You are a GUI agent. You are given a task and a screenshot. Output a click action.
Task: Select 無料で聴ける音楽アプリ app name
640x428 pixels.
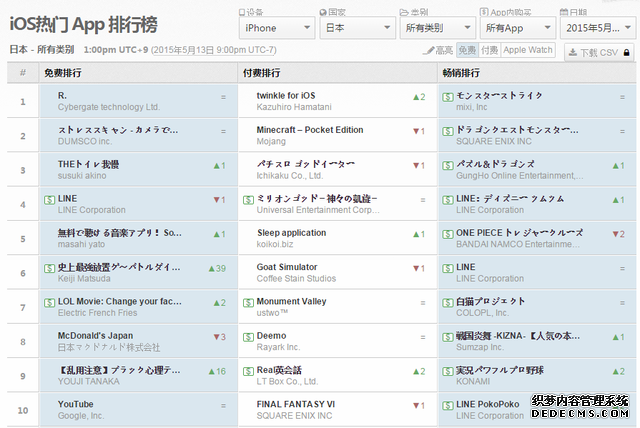tap(120, 233)
